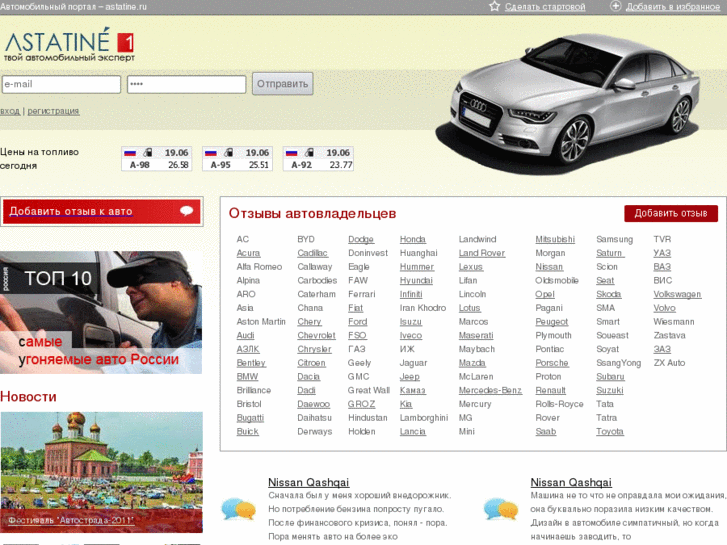This screenshot has width=727, height=545.
Task: Click the Lamborghini brand name
Action: [424, 418]
